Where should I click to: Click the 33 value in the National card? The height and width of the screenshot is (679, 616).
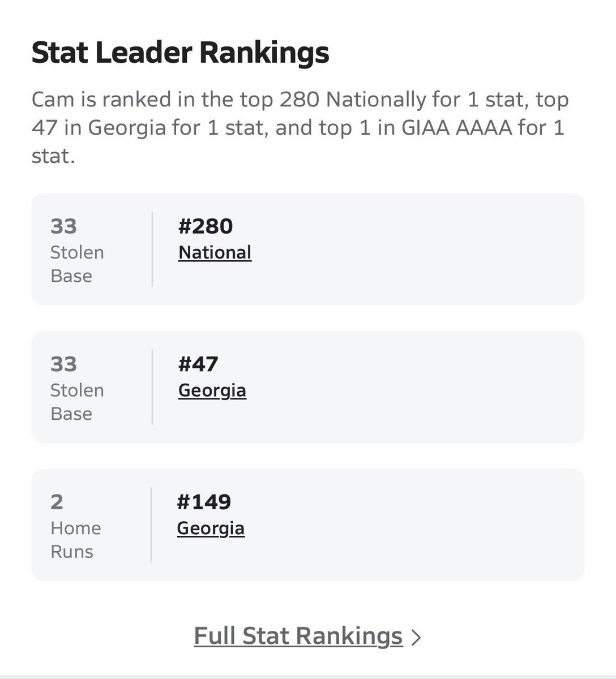(63, 226)
